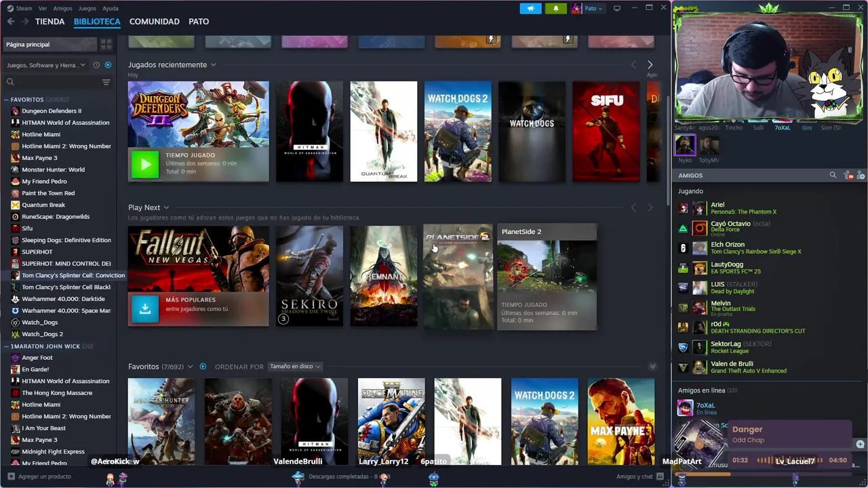Click Agregar un producto
Viewport: 868px width, 488px height.
[x=39, y=476]
